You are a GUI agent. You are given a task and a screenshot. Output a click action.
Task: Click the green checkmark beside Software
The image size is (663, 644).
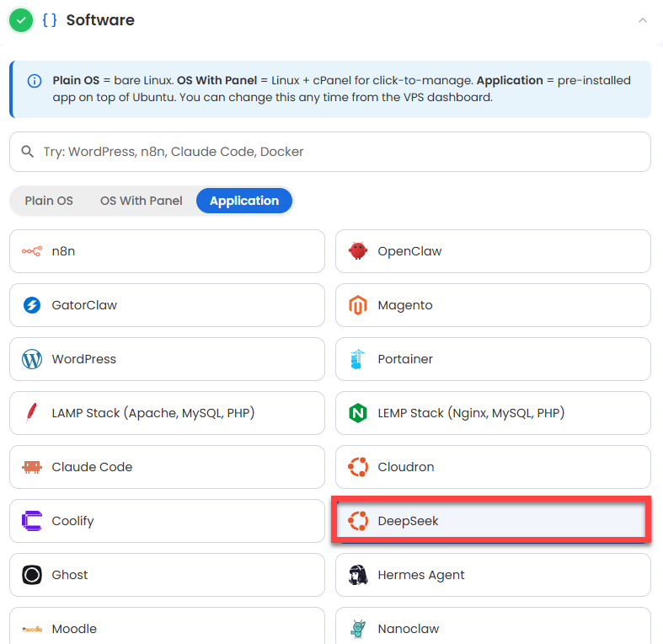point(21,20)
